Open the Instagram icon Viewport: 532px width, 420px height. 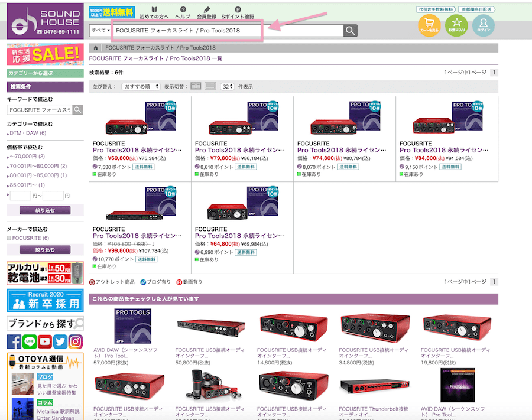tap(76, 341)
